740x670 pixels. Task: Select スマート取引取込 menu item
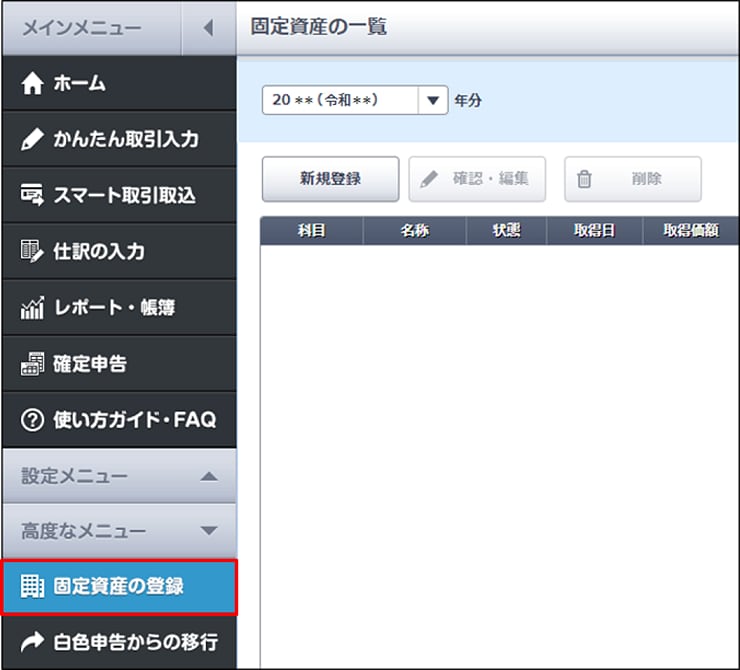(x=119, y=195)
